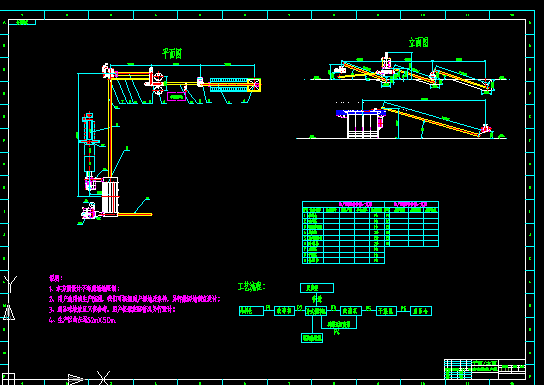This screenshot has height=385, width=544.
Task: Click the UCS X axis marker
Action: tap(103, 378)
